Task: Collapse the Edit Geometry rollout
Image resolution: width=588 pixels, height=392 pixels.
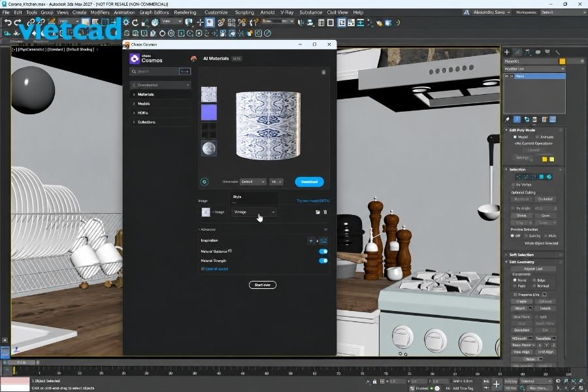Action: 534,262
